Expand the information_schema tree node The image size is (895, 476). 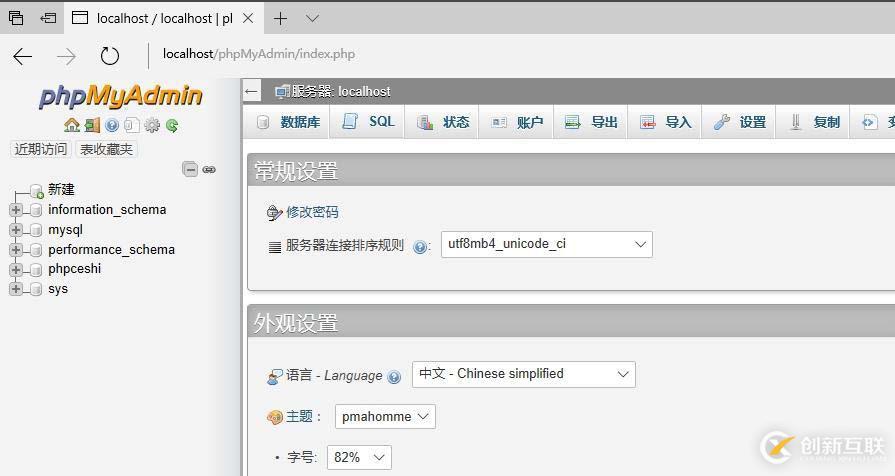(x=16, y=210)
